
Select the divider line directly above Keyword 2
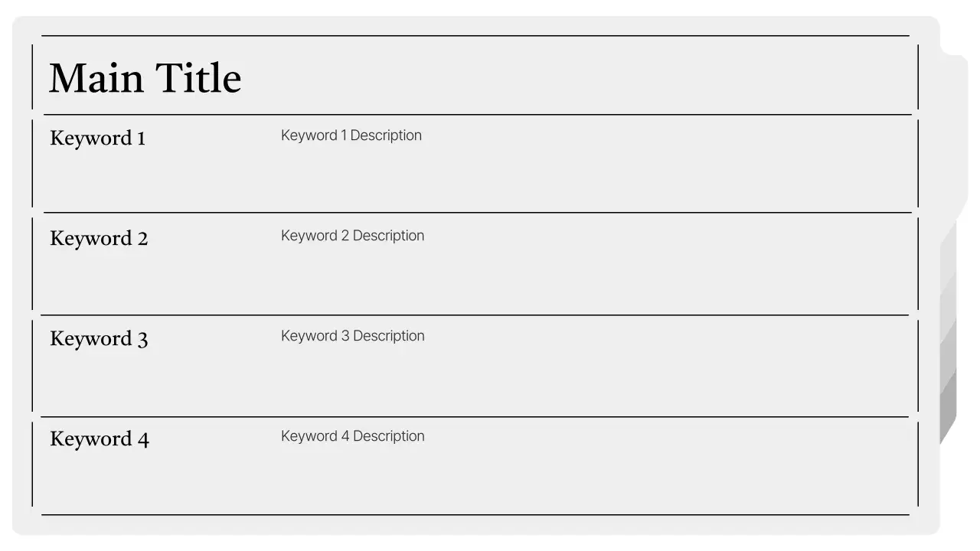[x=475, y=213]
